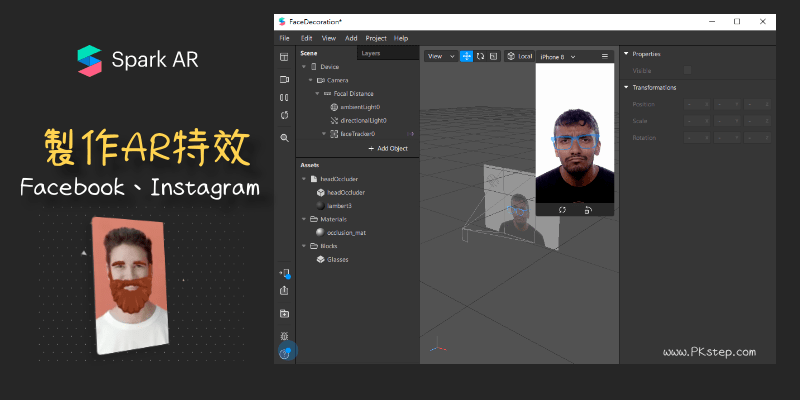Collapse the faceTracker0 node
800x400 pixels.
(323, 134)
